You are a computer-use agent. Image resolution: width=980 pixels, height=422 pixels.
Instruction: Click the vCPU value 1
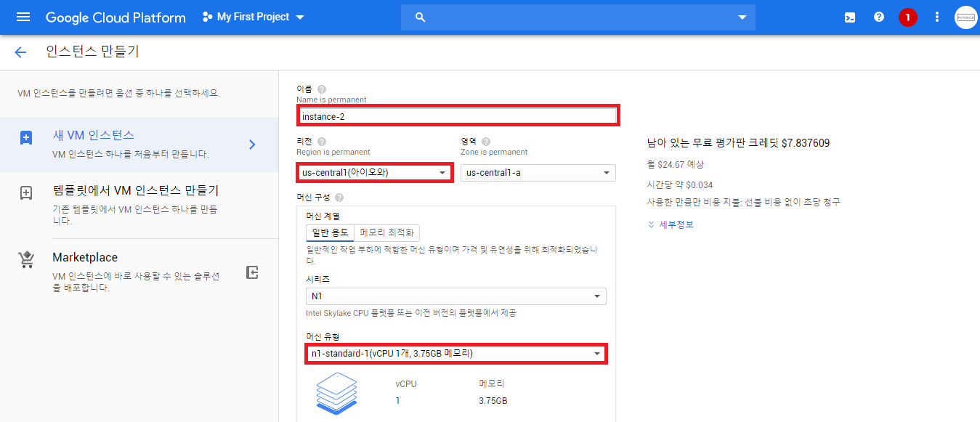(x=398, y=401)
